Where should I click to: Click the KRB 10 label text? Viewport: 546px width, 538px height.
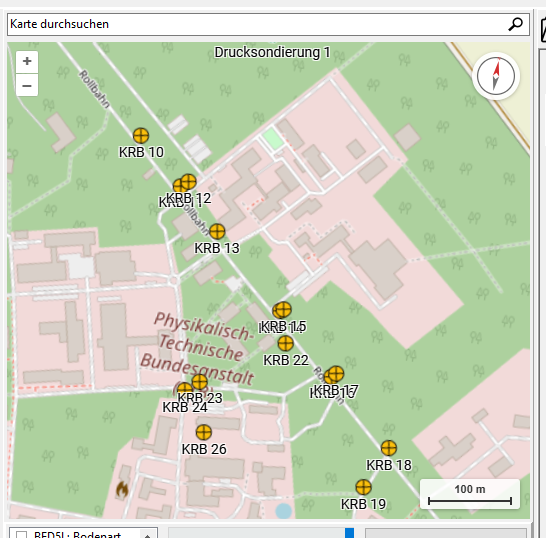click(141, 152)
